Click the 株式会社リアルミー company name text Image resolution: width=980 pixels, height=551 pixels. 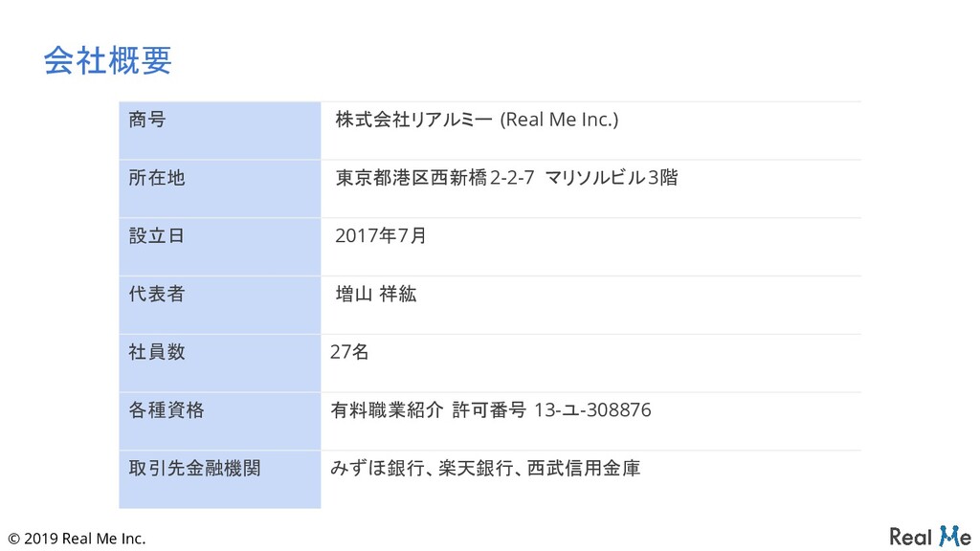tap(413, 120)
